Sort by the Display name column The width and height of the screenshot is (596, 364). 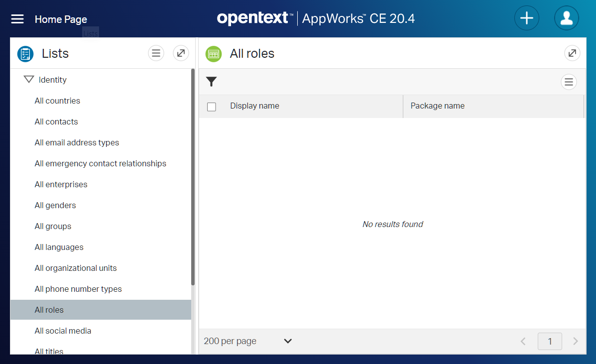[254, 106]
